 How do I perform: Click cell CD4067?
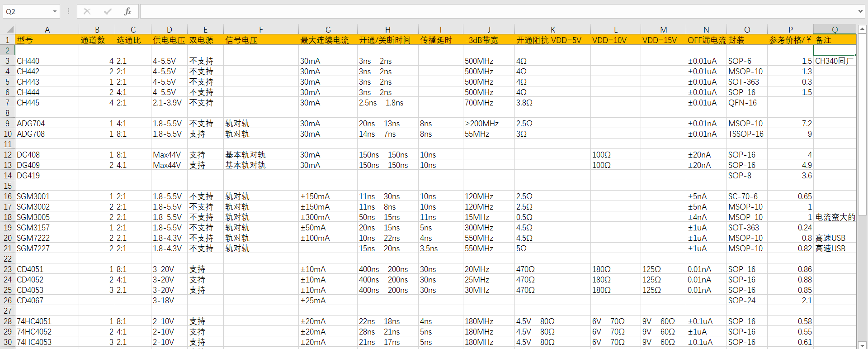point(47,300)
